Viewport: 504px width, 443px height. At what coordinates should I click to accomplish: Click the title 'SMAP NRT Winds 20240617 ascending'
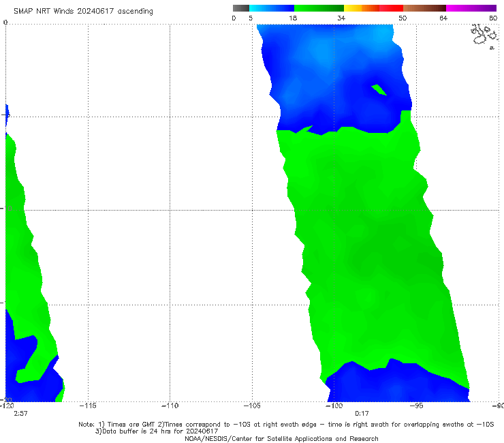coord(83,12)
